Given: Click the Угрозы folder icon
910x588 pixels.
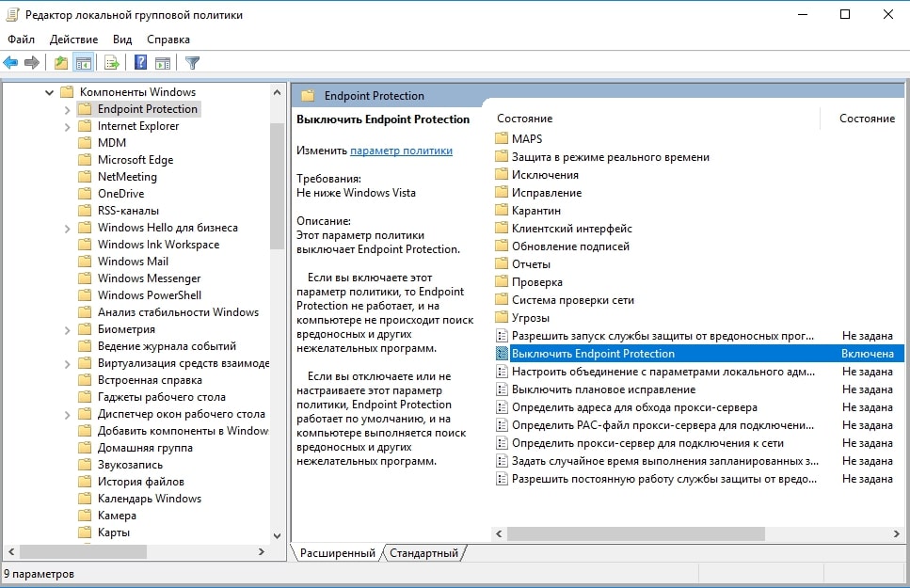Looking at the screenshot, I should coord(502,317).
